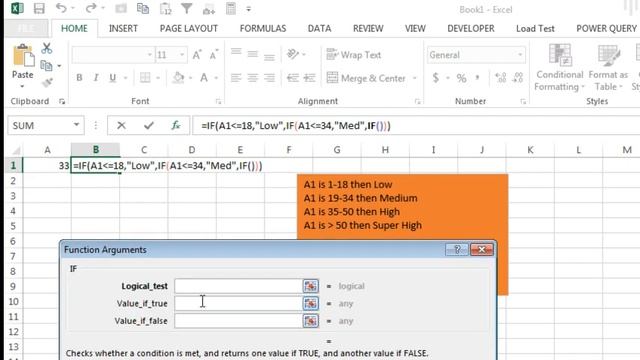Click the Top Align icon
The height and width of the screenshot is (360, 640).
(236, 53)
